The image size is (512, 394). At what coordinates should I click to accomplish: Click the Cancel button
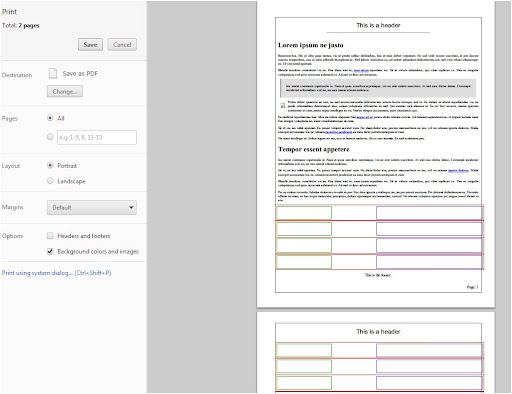click(x=122, y=45)
